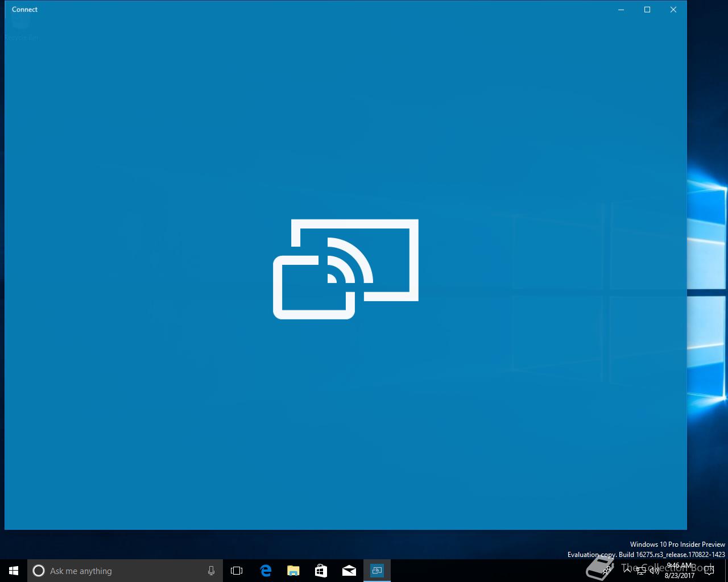
Task: Click the Connect window title text
Action: pyautogui.click(x=24, y=10)
